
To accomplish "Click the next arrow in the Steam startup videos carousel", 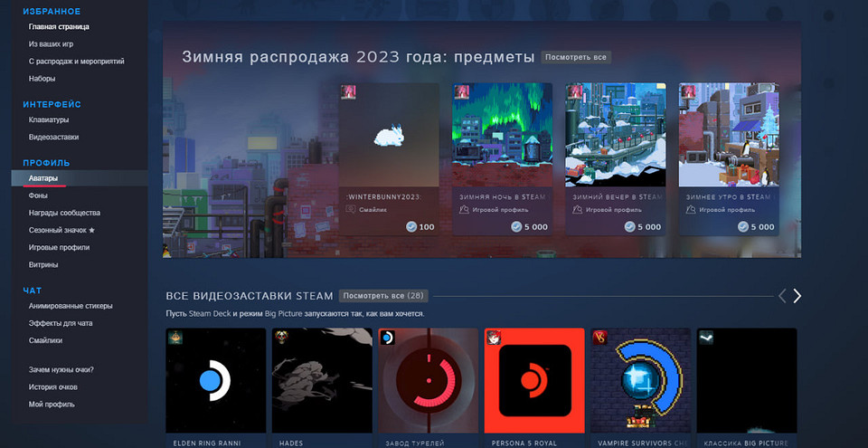I will tap(797, 296).
